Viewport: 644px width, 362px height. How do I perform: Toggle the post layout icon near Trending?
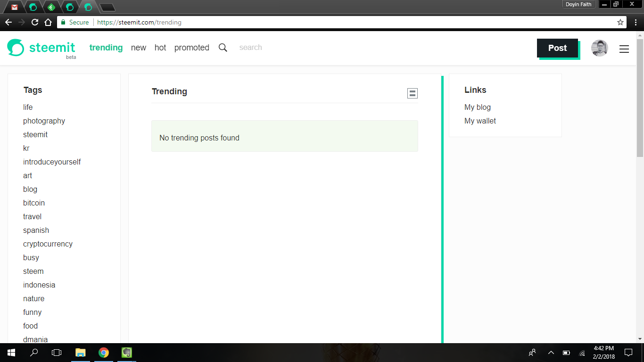click(x=412, y=93)
